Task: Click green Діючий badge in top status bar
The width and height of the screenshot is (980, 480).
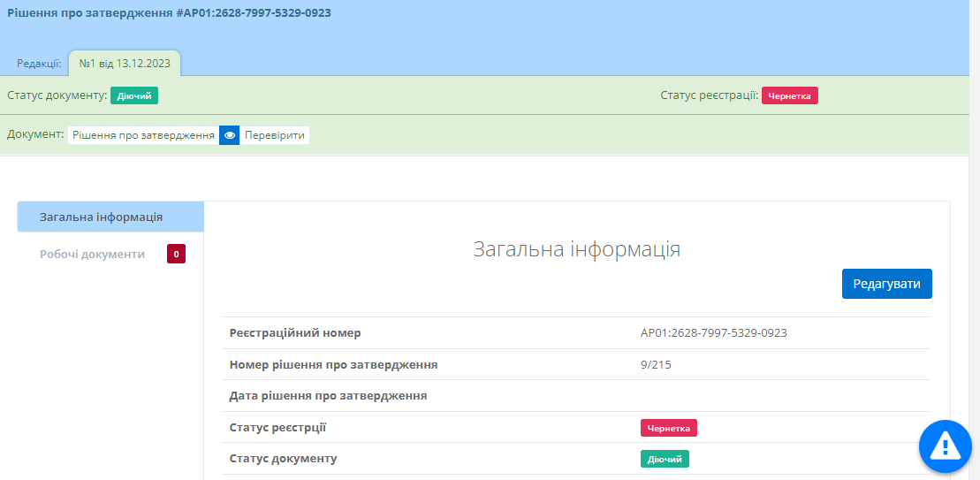Action: [x=133, y=95]
